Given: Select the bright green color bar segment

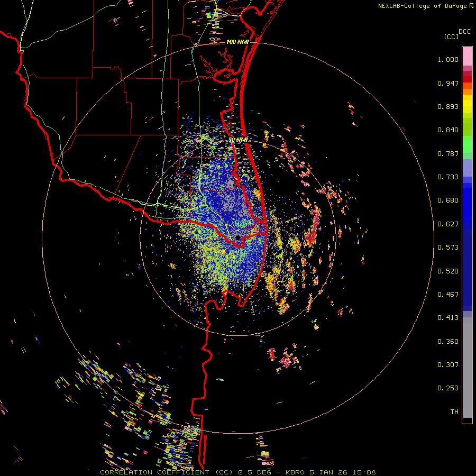Looking at the screenshot, I should pyautogui.click(x=467, y=144).
